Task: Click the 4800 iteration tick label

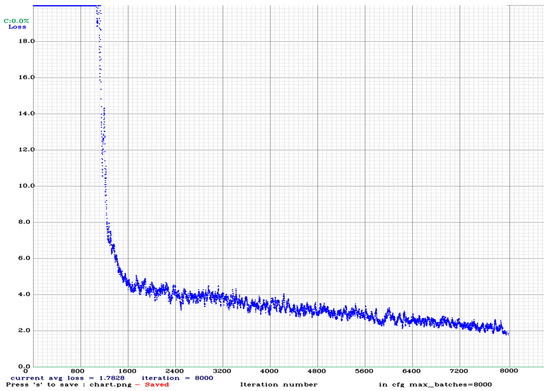Action: point(317,371)
